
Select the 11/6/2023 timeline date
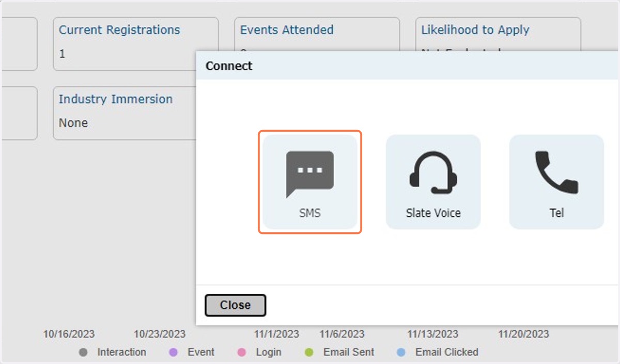tap(342, 335)
